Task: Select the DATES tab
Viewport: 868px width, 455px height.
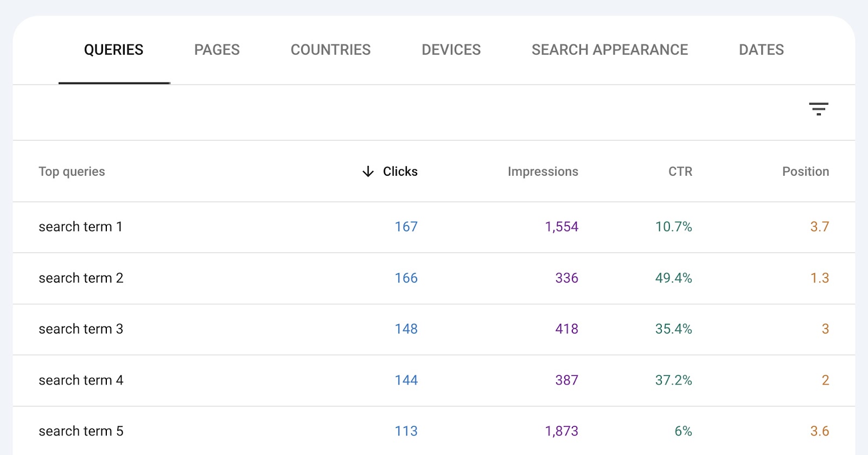Action: [x=761, y=49]
